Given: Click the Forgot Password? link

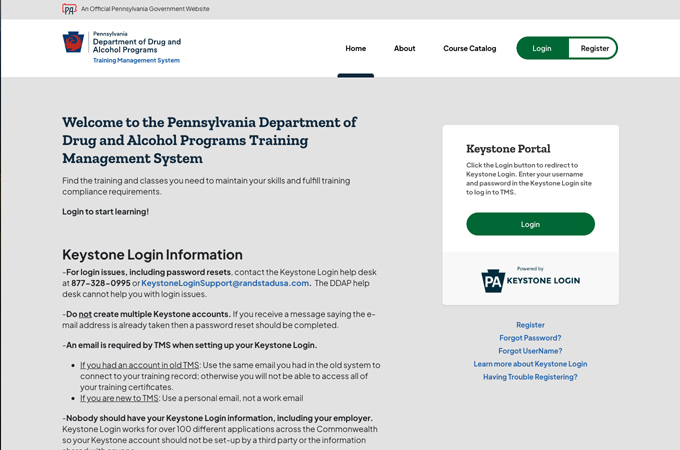Looking at the screenshot, I should [x=530, y=338].
